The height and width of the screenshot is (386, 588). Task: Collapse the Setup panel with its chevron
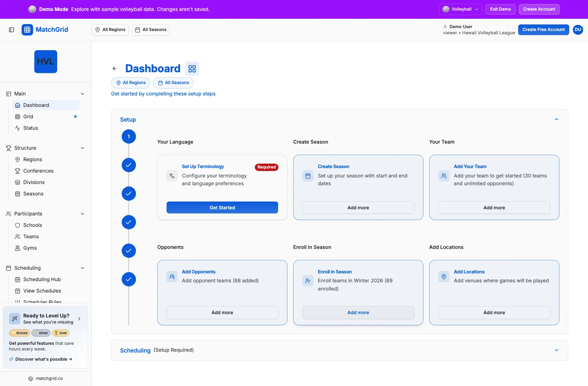[x=556, y=119]
